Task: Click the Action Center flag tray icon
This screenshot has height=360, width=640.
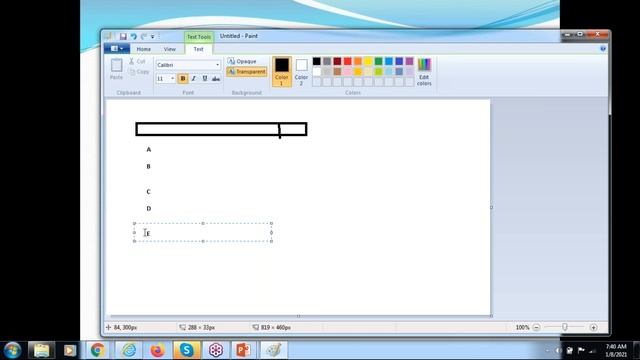Action: (x=581, y=351)
